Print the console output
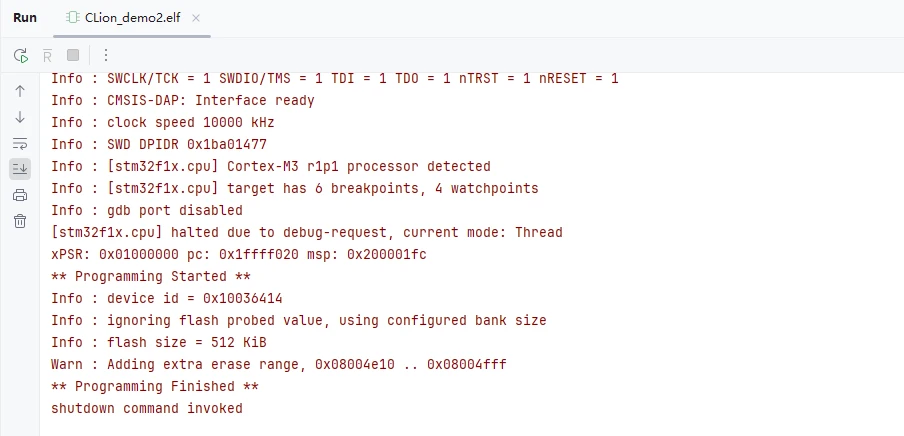The height and width of the screenshot is (436, 904). [20, 195]
